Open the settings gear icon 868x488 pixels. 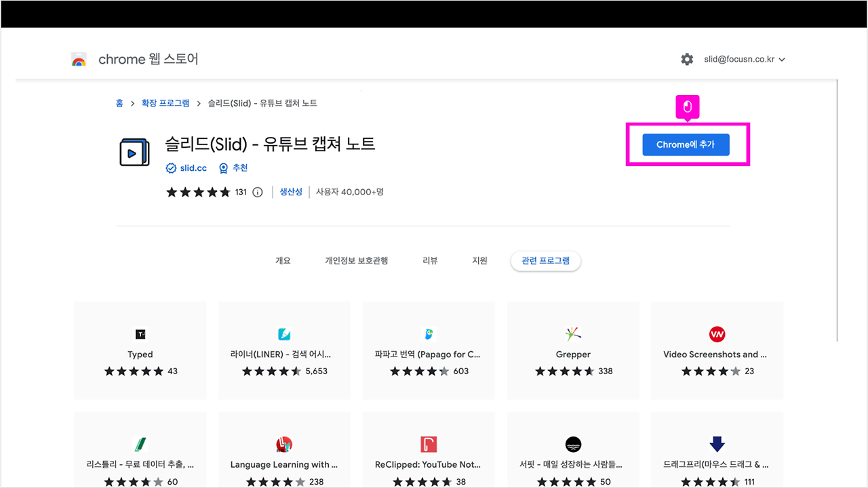click(x=687, y=59)
